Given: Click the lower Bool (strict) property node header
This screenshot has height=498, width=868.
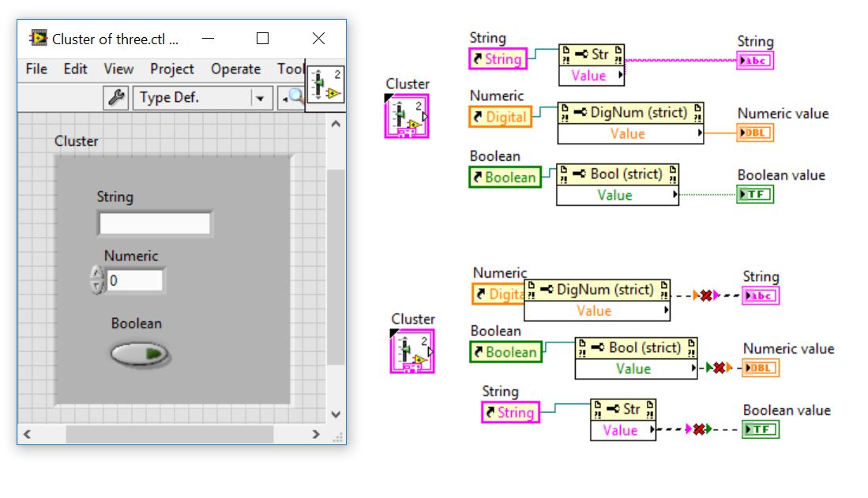Looking at the screenshot, I should (x=636, y=347).
